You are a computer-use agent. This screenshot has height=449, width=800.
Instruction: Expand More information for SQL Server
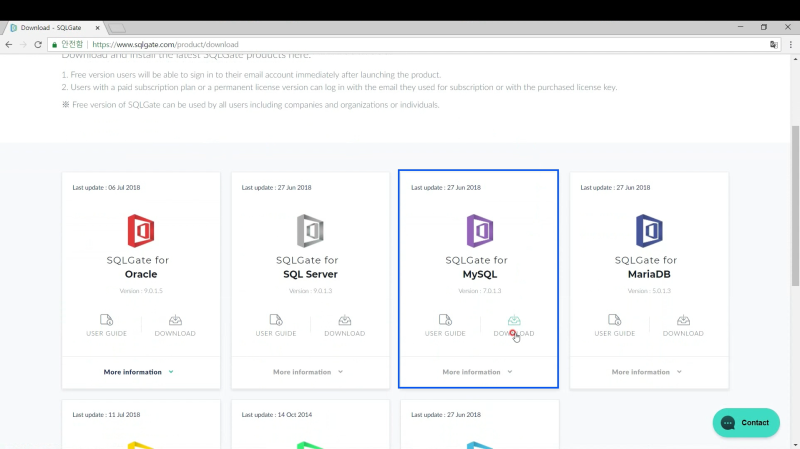tap(308, 372)
